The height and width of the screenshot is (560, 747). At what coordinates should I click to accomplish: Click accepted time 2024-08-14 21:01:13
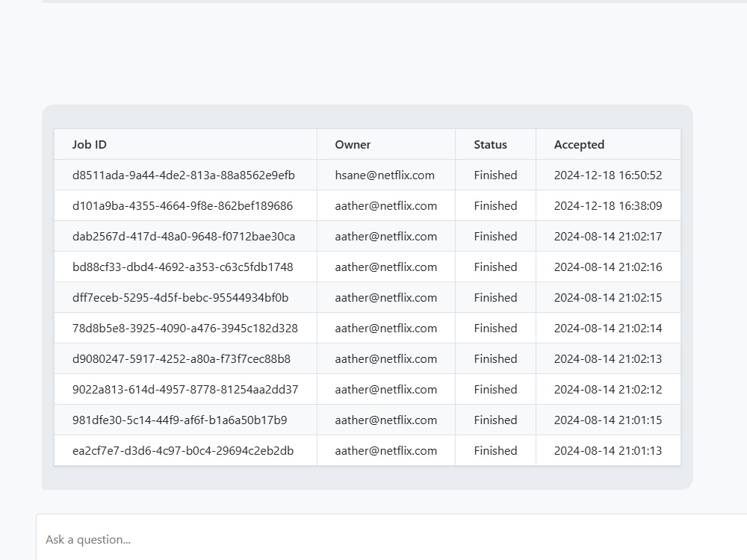[x=608, y=450]
